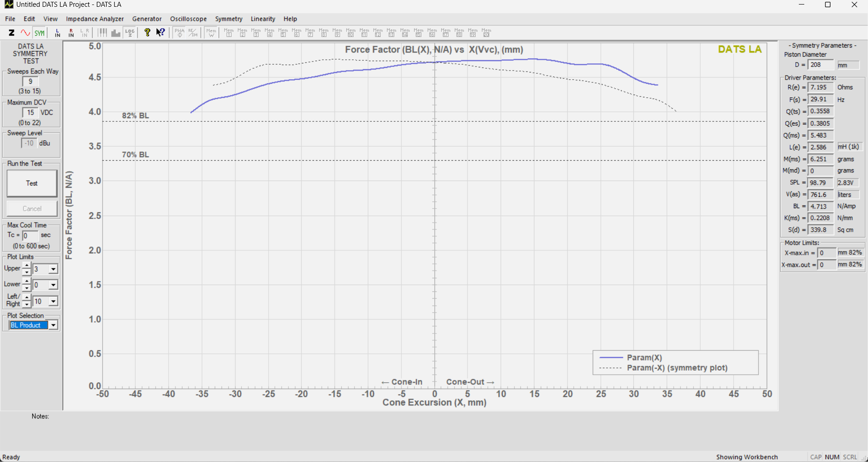Open the Upper plot limit dropdown

53,269
